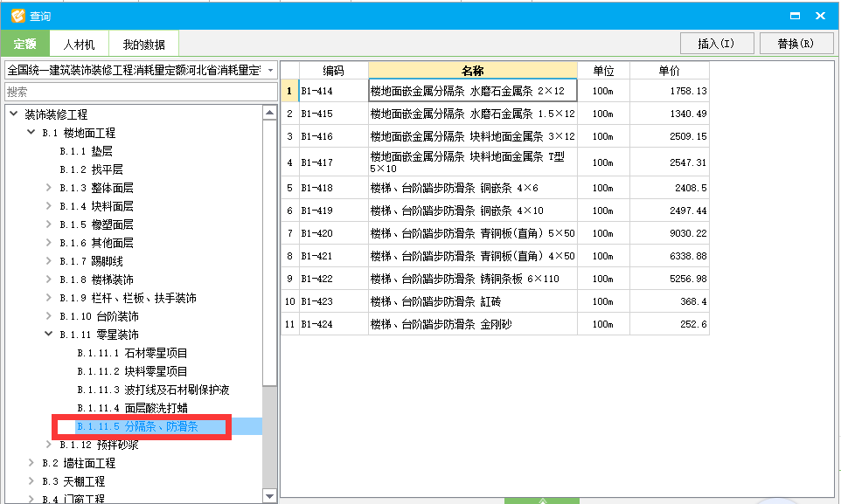This screenshot has height=504, width=841.
Task: Click row number 10 header
Action: tap(289, 301)
